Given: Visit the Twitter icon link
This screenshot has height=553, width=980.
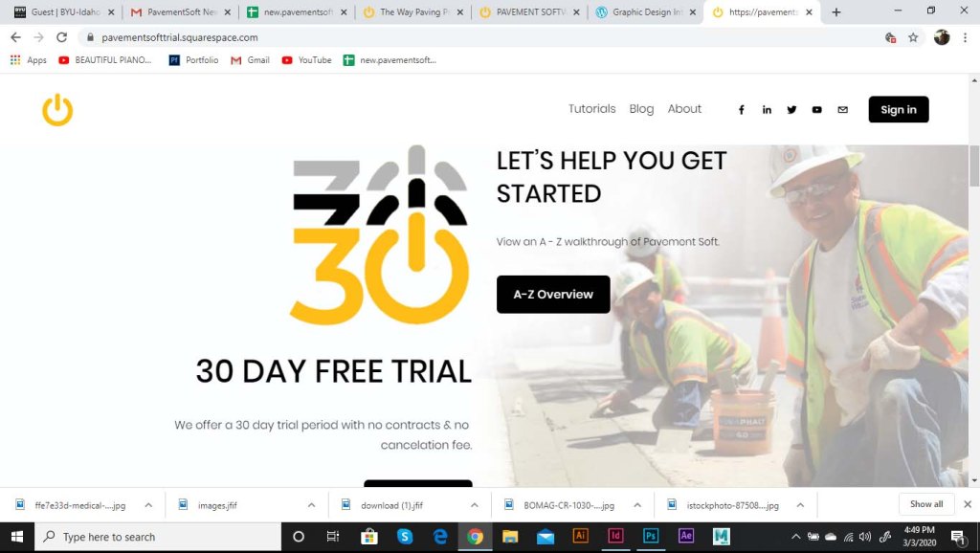Looking at the screenshot, I should [791, 110].
